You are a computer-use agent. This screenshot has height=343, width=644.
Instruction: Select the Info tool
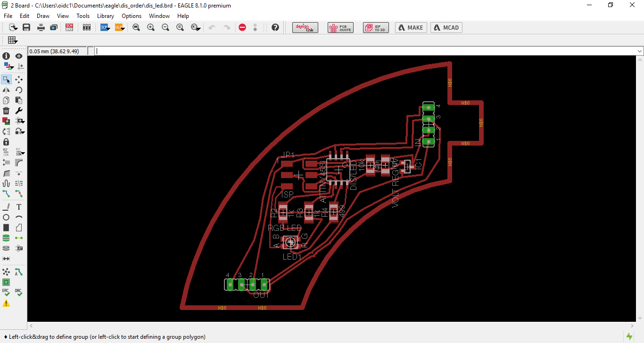[x=6, y=56]
